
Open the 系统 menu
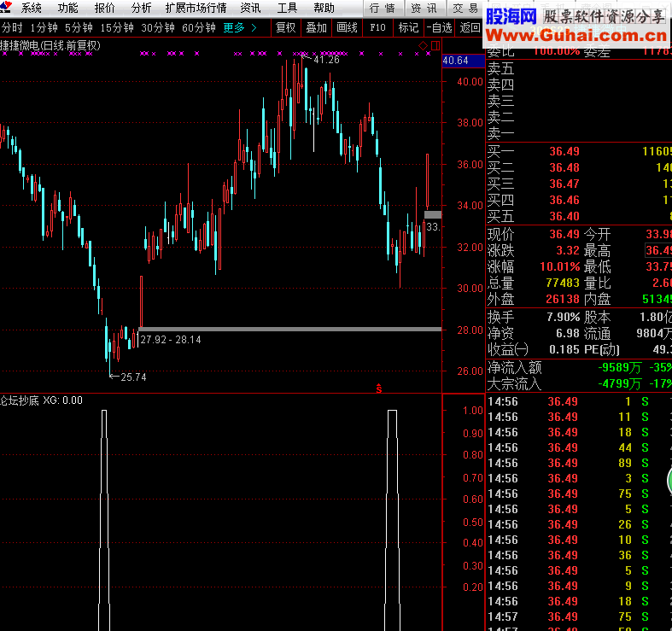(32, 8)
